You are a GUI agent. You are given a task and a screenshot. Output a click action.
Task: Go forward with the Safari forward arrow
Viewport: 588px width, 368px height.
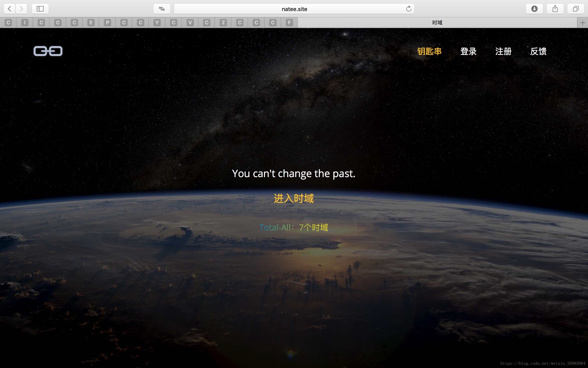[x=21, y=9]
